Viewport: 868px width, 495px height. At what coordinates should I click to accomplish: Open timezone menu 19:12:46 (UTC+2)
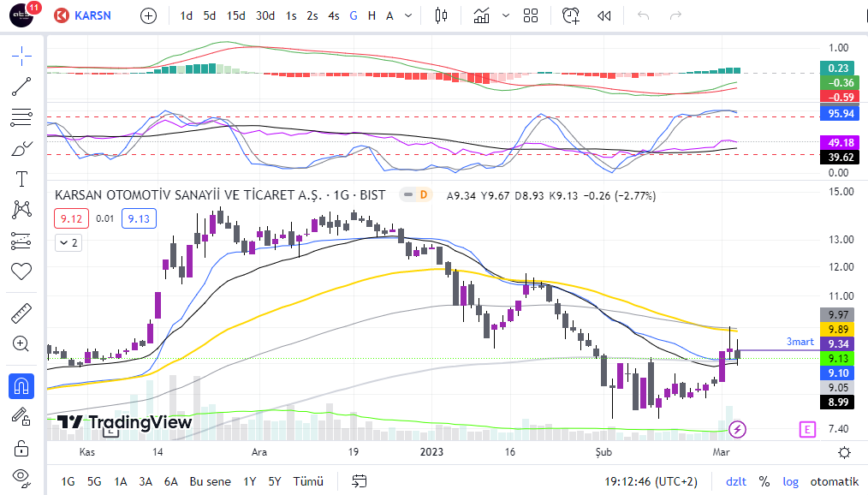pos(651,481)
